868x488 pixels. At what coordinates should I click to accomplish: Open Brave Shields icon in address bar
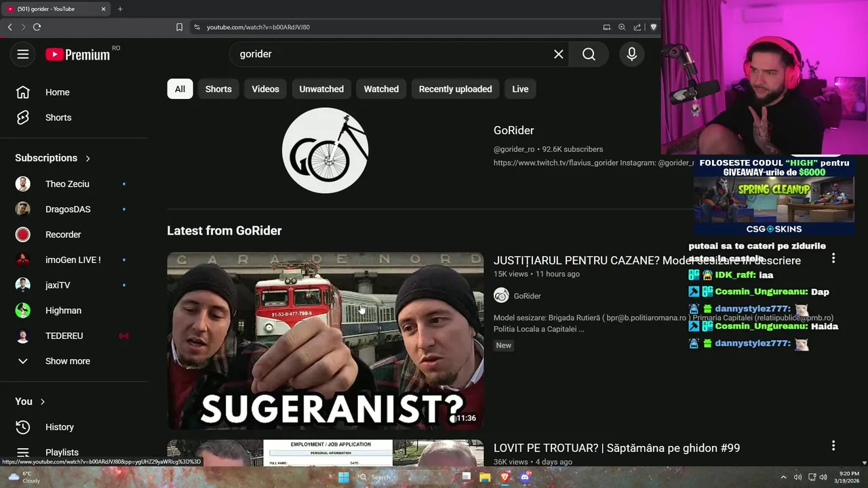[653, 27]
